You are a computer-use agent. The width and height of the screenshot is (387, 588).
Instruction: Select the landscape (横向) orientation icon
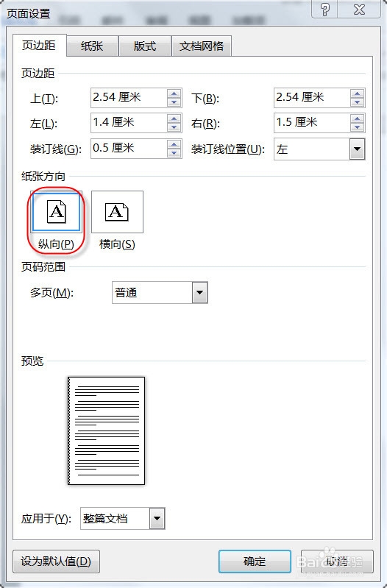(117, 212)
